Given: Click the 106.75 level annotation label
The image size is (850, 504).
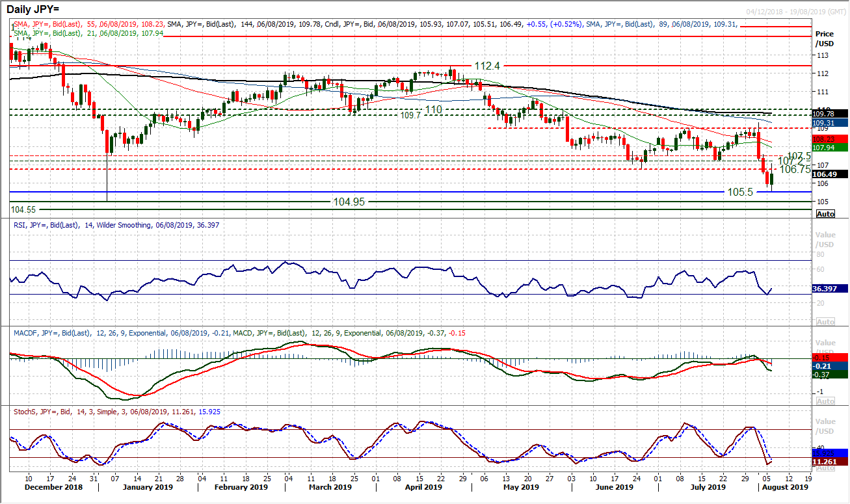Looking at the screenshot, I should pos(795,169).
